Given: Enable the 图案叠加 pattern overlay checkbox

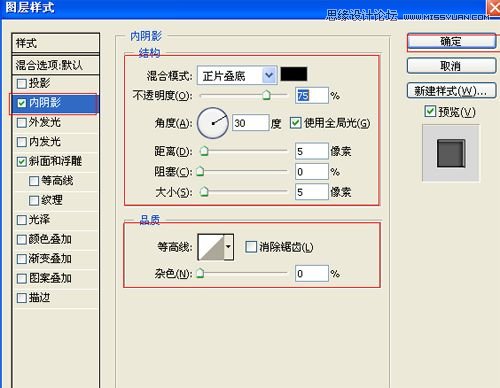Looking at the screenshot, I should coord(22,278).
